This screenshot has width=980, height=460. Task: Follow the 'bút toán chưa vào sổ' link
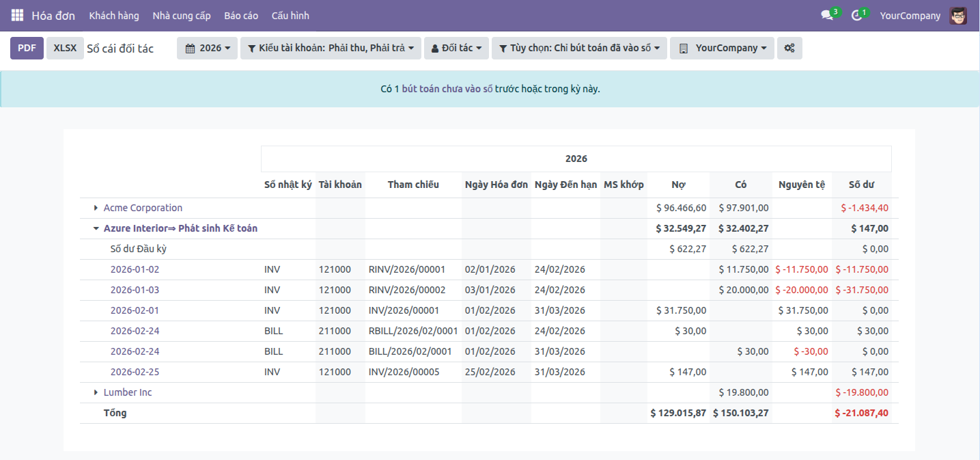click(447, 89)
